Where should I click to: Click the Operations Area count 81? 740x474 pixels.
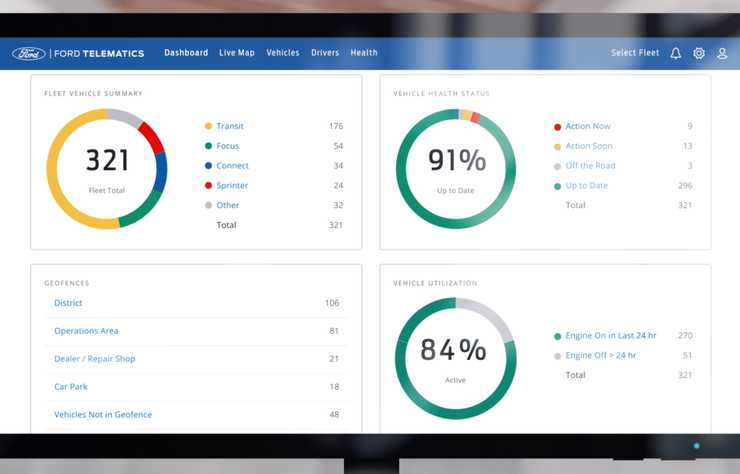[334, 331]
